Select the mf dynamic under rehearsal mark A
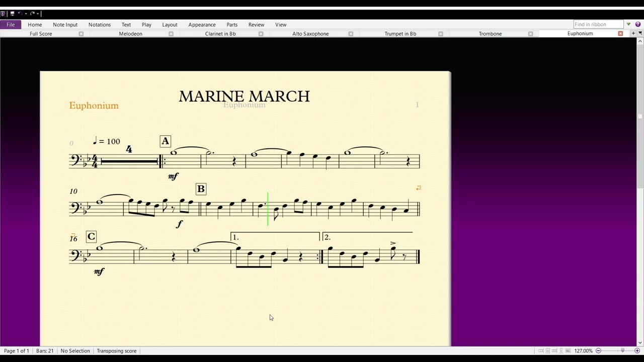 pyautogui.click(x=173, y=176)
